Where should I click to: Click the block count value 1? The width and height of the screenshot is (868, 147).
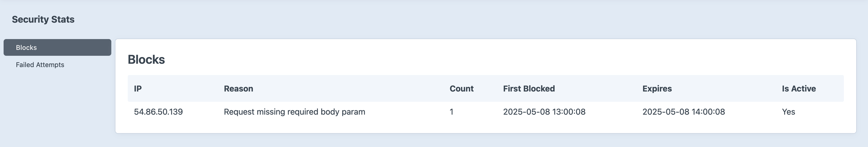[451, 112]
